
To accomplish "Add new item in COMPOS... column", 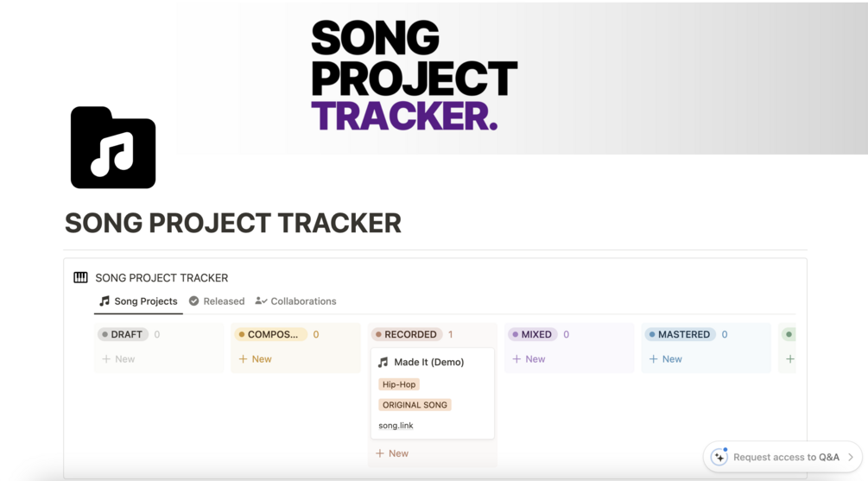I will pyautogui.click(x=256, y=359).
